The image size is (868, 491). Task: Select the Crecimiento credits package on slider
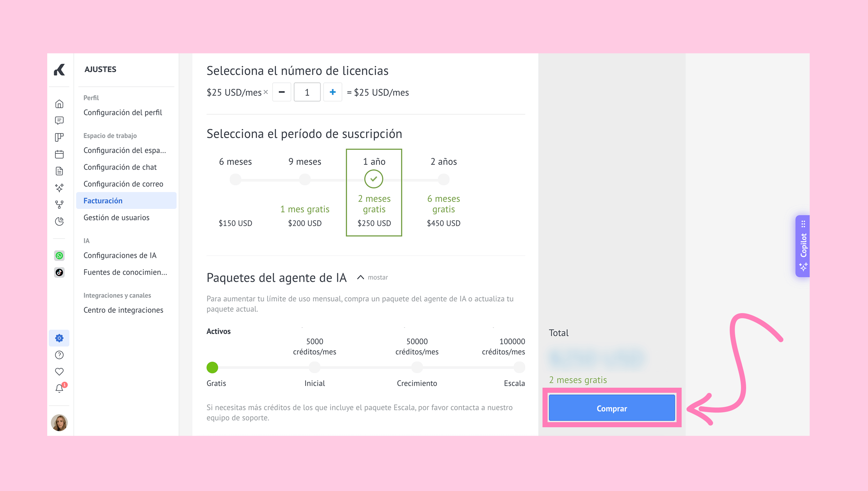tap(417, 367)
